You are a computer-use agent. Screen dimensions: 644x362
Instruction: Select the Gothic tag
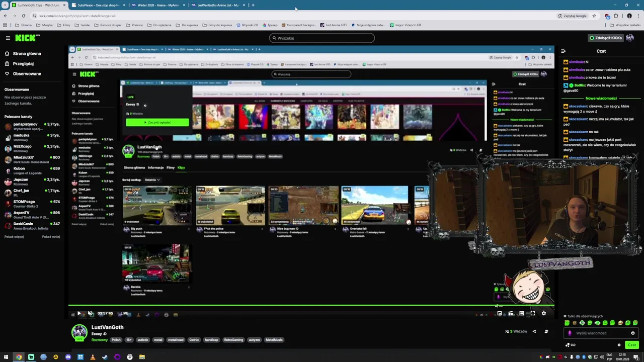[194, 340]
